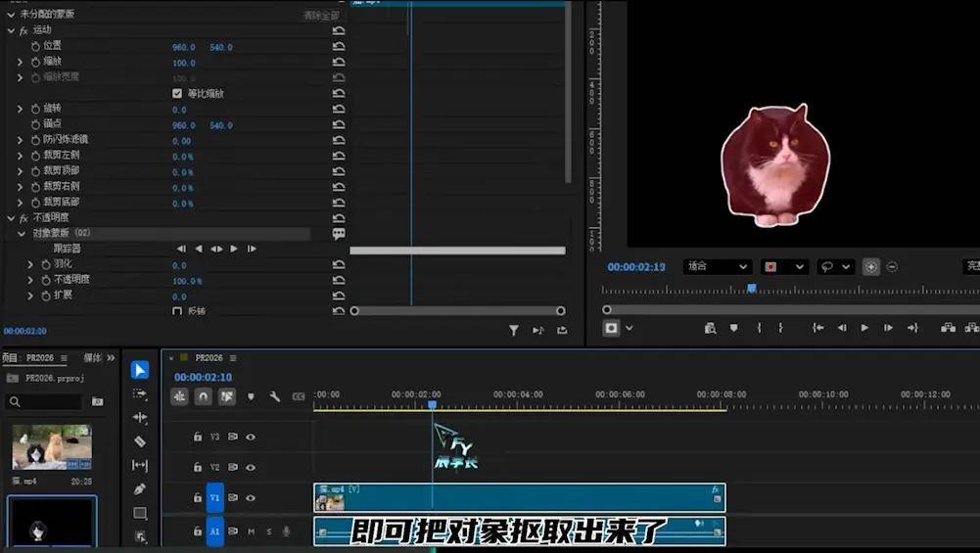Open the 适合 zoom level dropdown
Viewport: 980px width, 553px height.
click(x=718, y=266)
